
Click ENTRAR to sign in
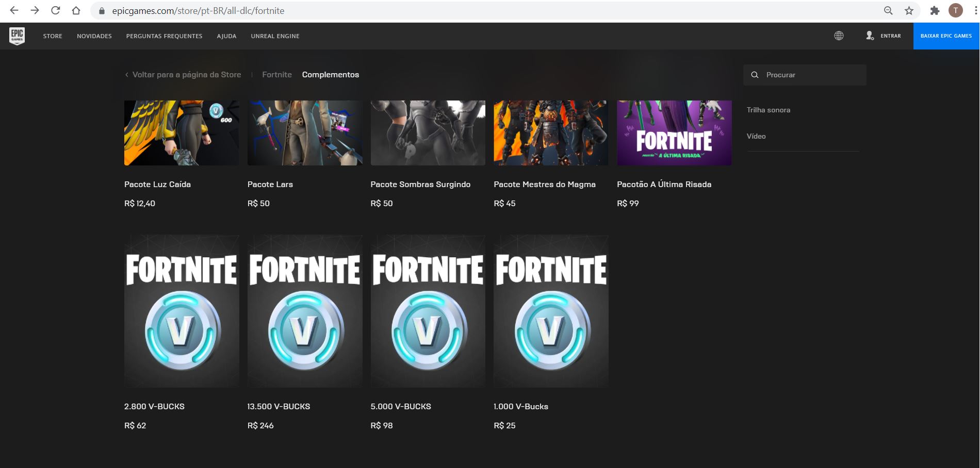pos(891,36)
